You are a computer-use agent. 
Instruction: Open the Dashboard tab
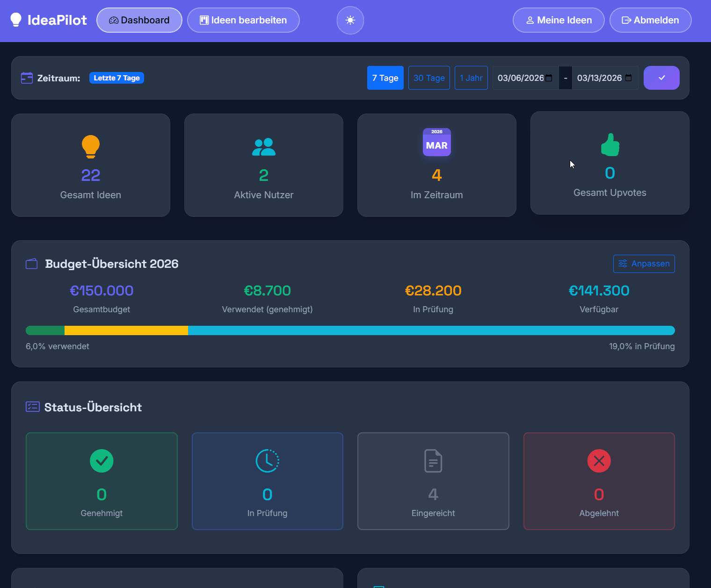point(139,20)
